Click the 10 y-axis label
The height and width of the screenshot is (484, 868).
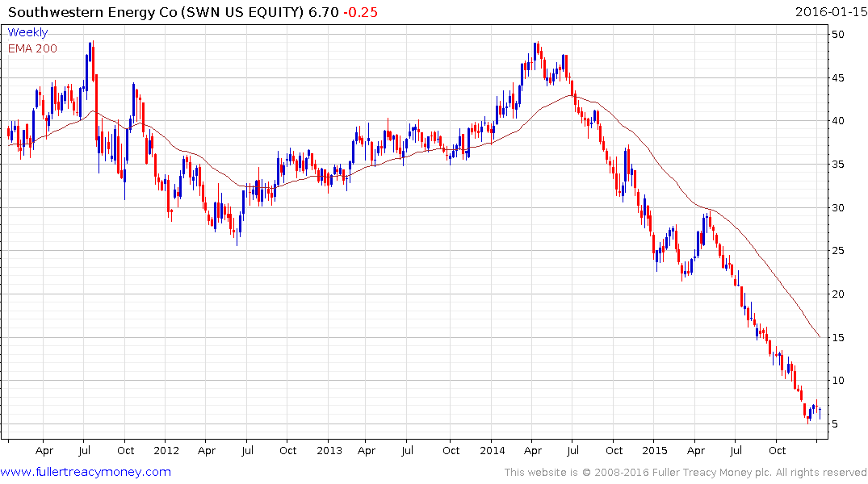click(837, 381)
